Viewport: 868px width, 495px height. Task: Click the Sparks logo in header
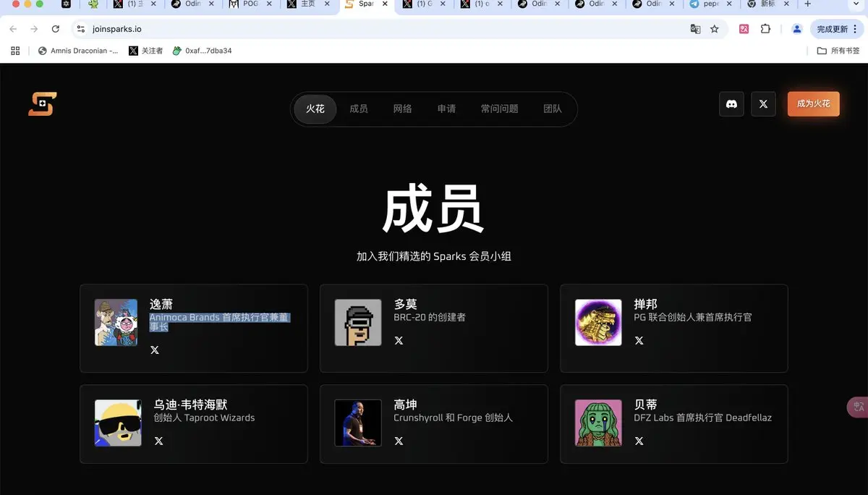click(42, 104)
